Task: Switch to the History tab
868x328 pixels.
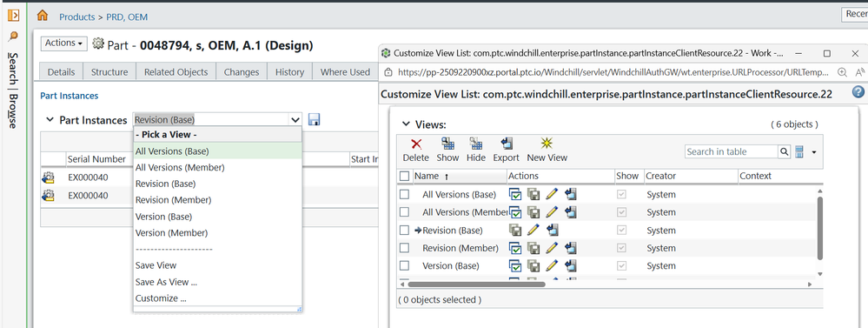Action: point(289,72)
